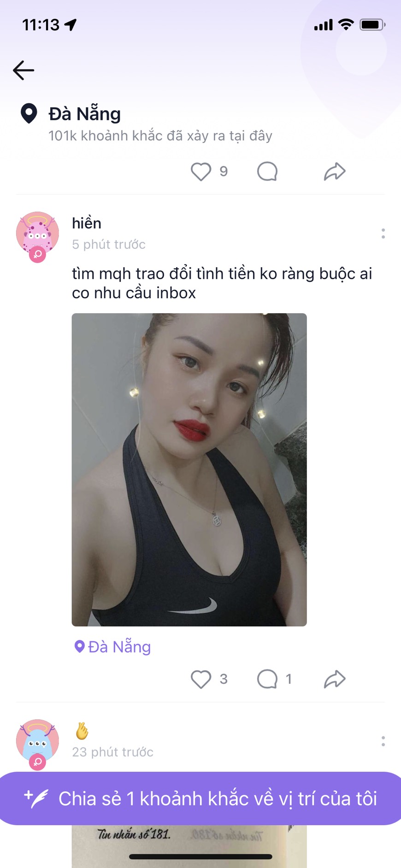Tap the back arrow icon

24,70
